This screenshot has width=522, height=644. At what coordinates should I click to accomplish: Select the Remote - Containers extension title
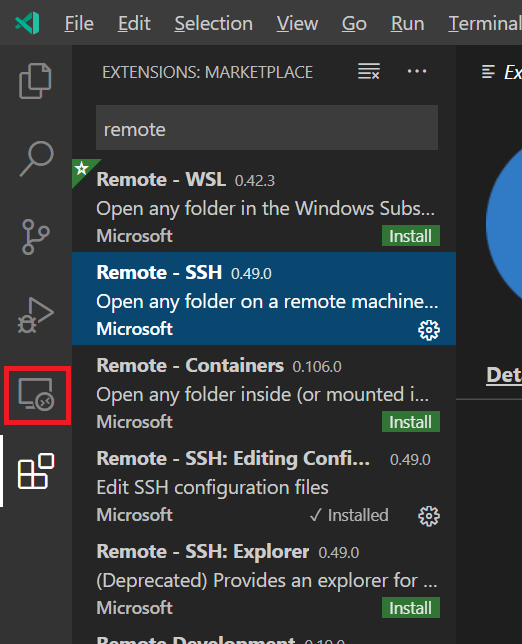(x=190, y=366)
